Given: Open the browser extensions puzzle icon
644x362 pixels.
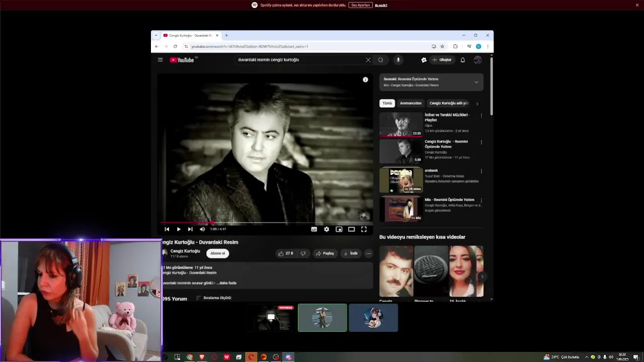Looking at the screenshot, I should pos(455,46).
